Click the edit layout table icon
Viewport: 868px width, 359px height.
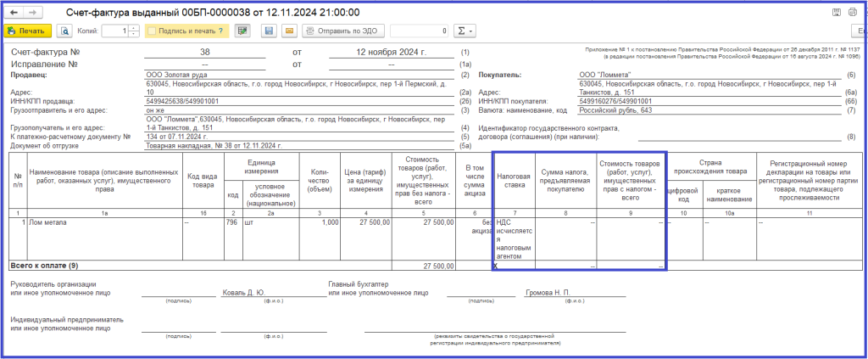(x=242, y=31)
